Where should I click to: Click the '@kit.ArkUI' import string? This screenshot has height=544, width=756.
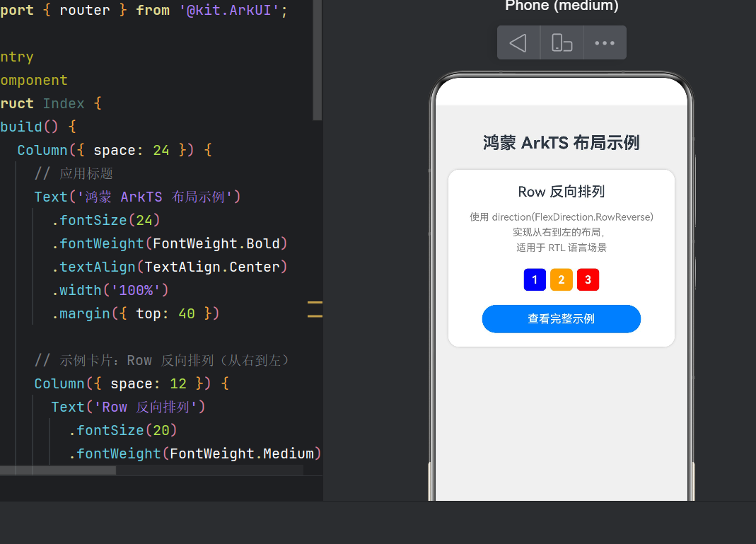230,10
